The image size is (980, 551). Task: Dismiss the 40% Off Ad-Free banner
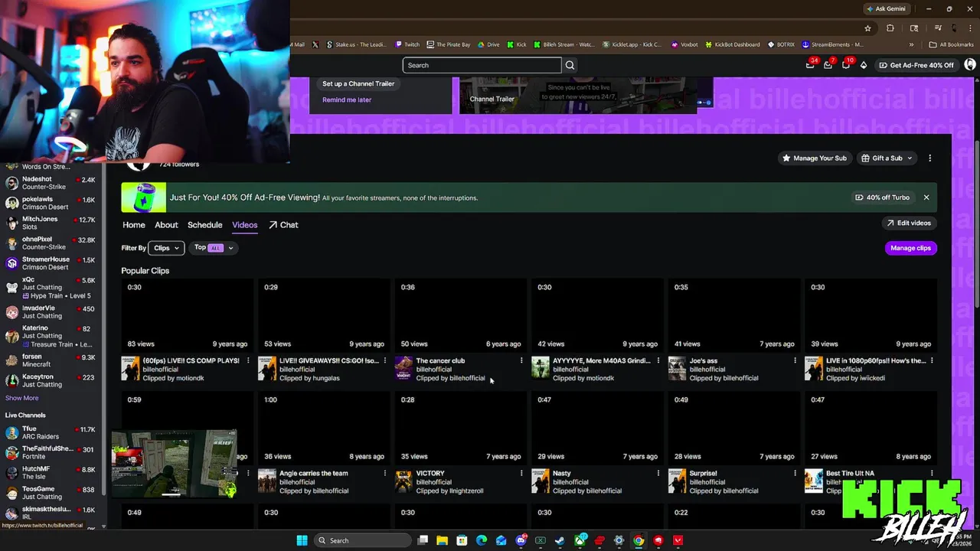tap(926, 197)
